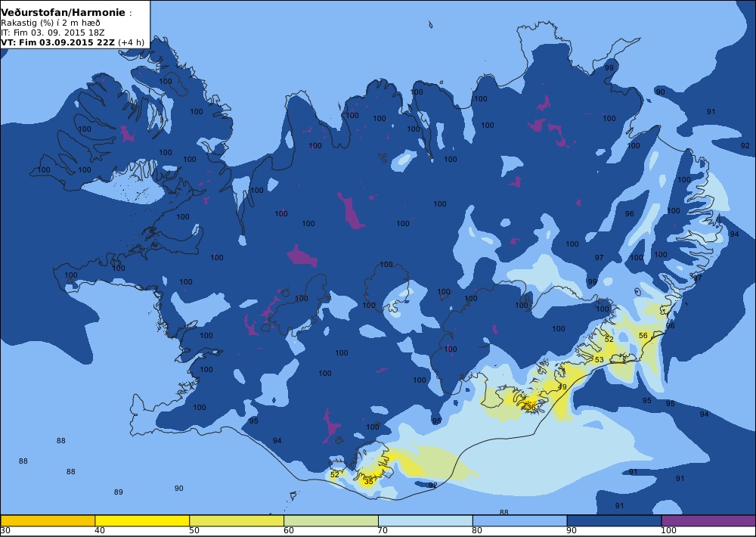Click the legend label '30'
The image size is (756, 537).
pyautogui.click(x=5, y=531)
